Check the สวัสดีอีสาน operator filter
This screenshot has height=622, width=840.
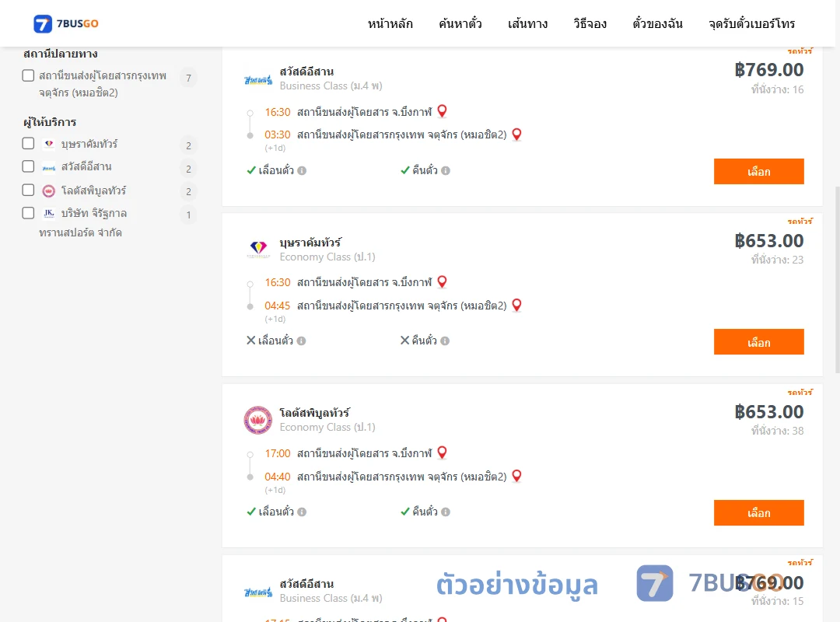[x=29, y=166]
